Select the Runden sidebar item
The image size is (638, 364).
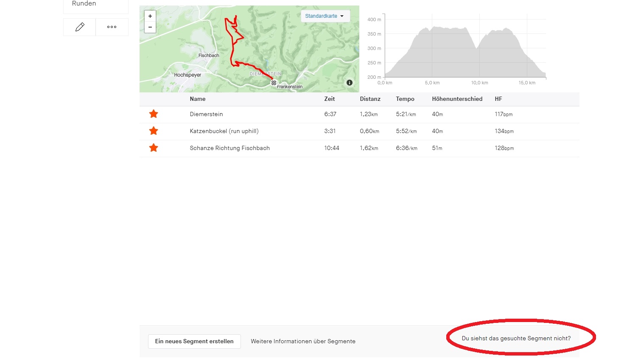point(84,4)
